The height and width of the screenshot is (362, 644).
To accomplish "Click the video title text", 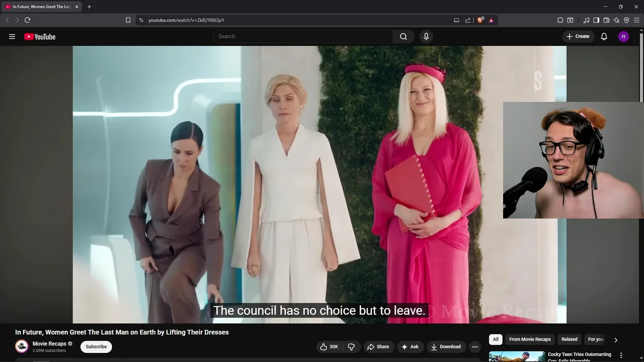I will point(122,332).
